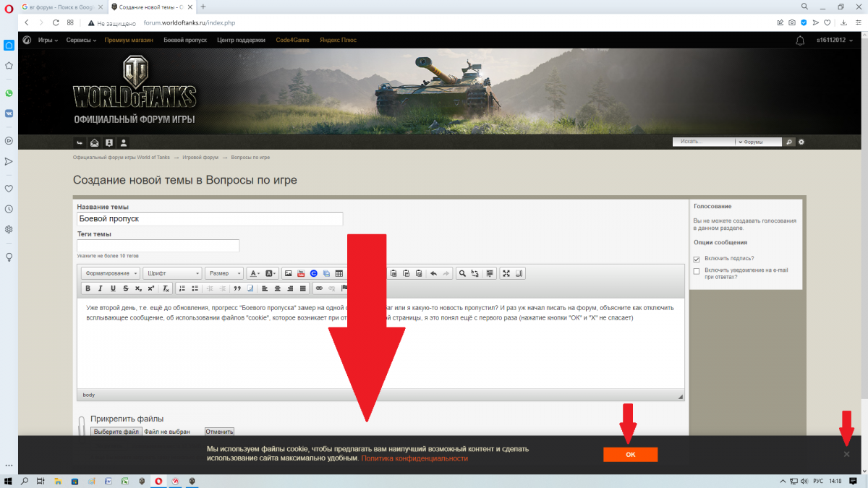The width and height of the screenshot is (868, 488).
Task: Click OK on the cookie banner
Action: click(630, 455)
